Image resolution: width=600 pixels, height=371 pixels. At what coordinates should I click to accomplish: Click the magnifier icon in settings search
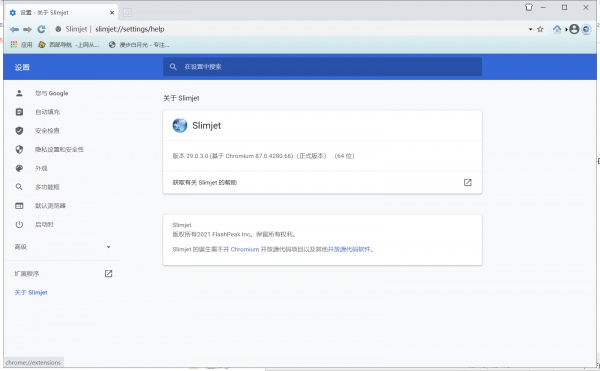click(x=173, y=67)
